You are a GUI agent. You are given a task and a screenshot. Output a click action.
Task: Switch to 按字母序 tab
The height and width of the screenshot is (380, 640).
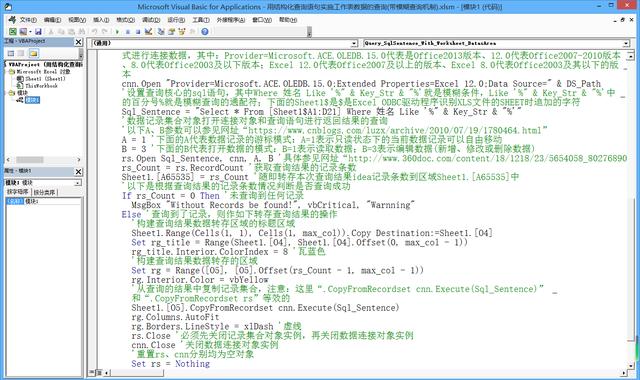point(18,192)
